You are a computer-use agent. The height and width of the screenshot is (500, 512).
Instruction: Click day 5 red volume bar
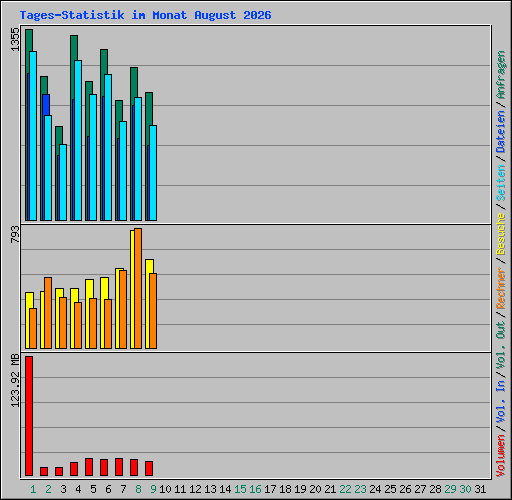[x=89, y=467]
